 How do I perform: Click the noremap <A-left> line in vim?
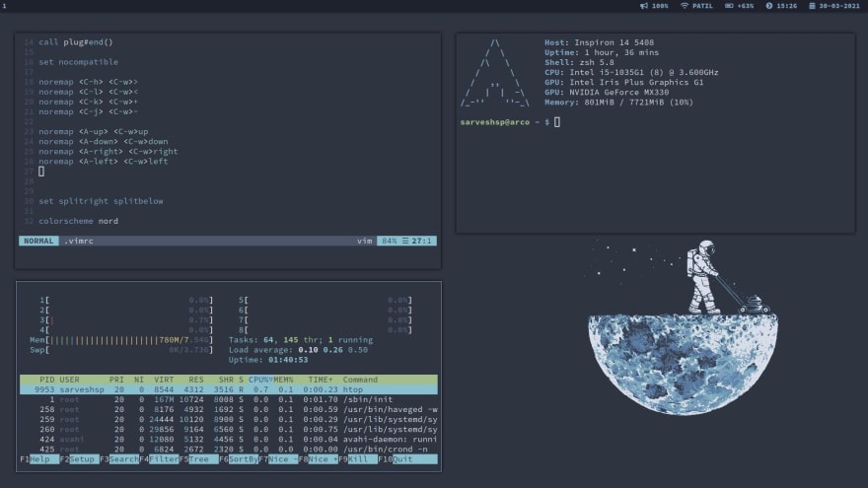click(x=103, y=162)
